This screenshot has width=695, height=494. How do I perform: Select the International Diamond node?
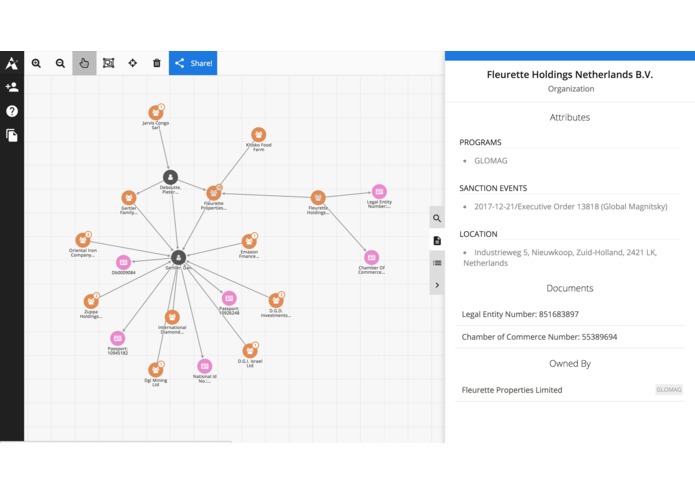coord(172,317)
